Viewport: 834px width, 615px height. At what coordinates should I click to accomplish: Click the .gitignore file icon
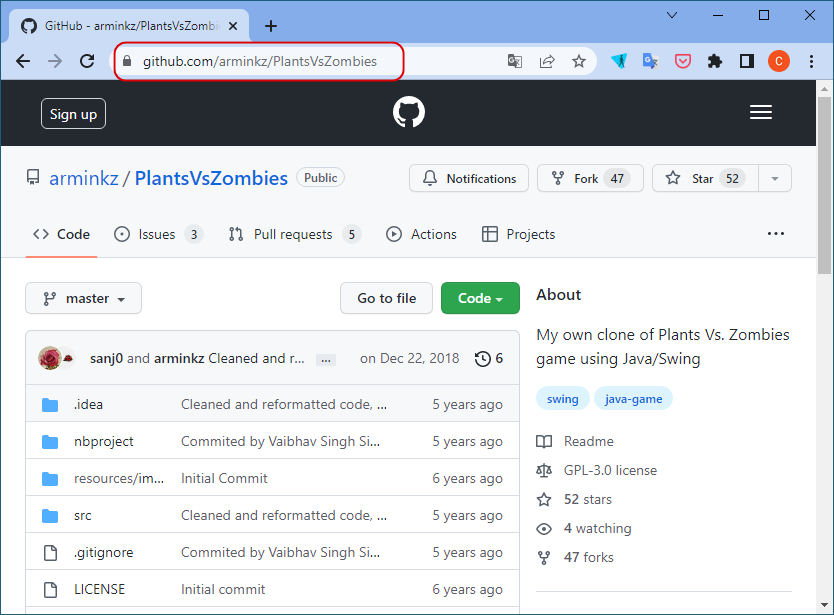coord(51,553)
